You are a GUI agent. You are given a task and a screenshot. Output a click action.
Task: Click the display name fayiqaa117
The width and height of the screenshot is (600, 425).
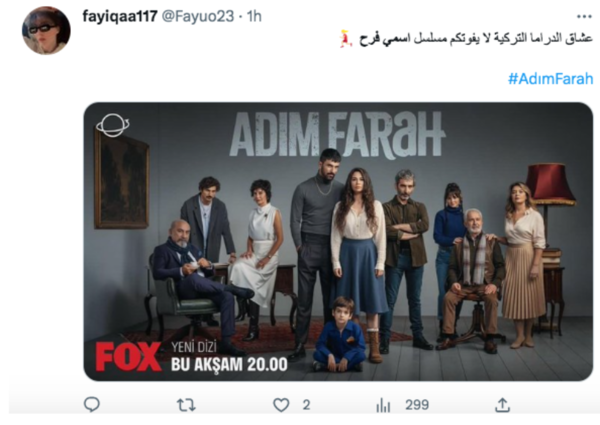(120, 16)
